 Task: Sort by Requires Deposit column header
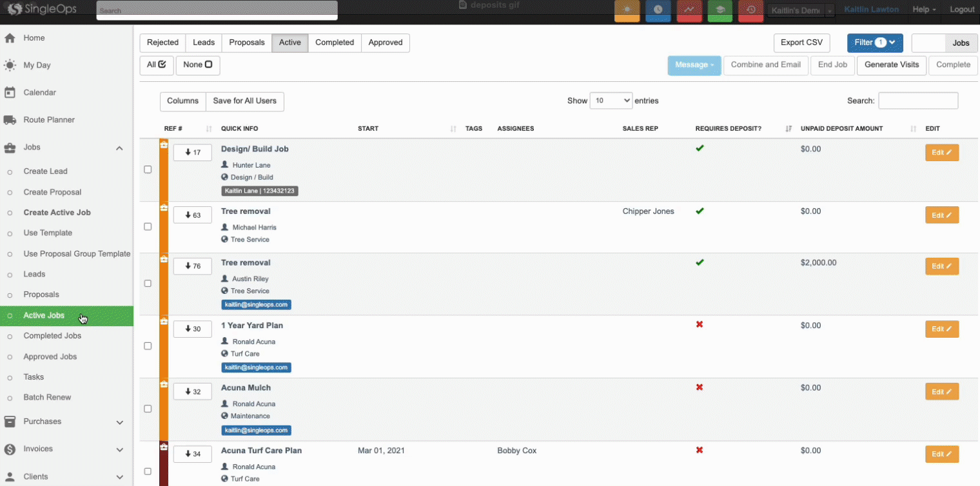[x=729, y=129]
